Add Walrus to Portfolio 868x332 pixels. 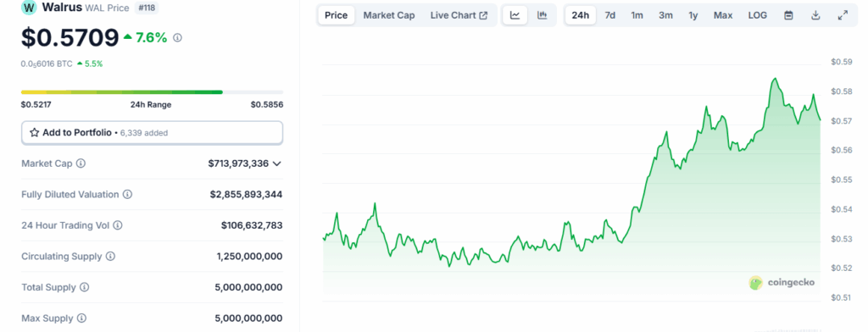152,133
